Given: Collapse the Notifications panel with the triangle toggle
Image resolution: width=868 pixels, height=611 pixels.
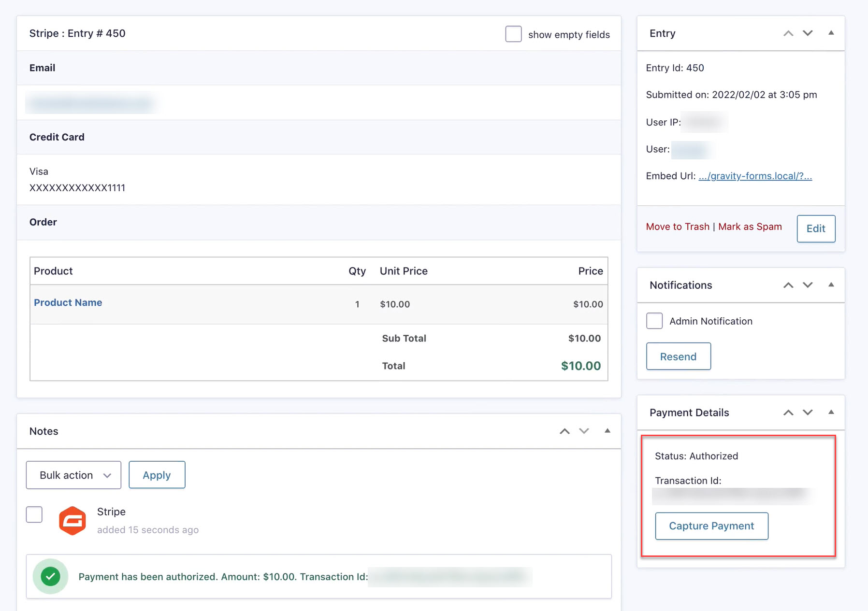Looking at the screenshot, I should click(x=831, y=284).
